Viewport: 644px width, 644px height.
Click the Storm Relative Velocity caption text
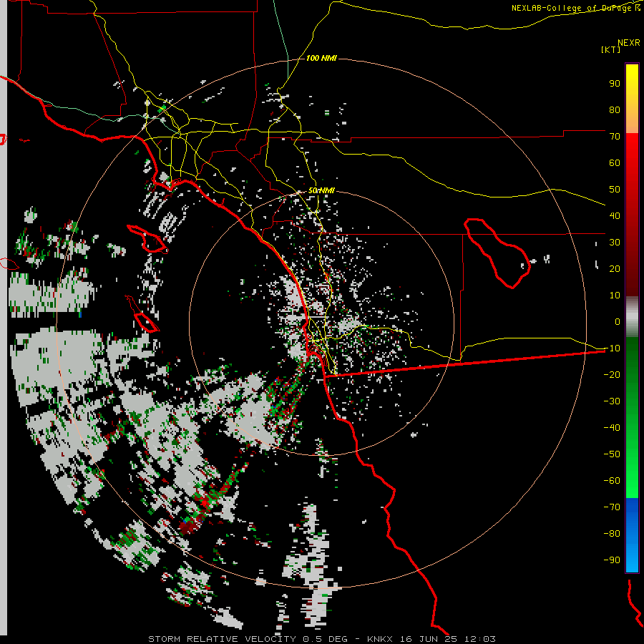321,639
